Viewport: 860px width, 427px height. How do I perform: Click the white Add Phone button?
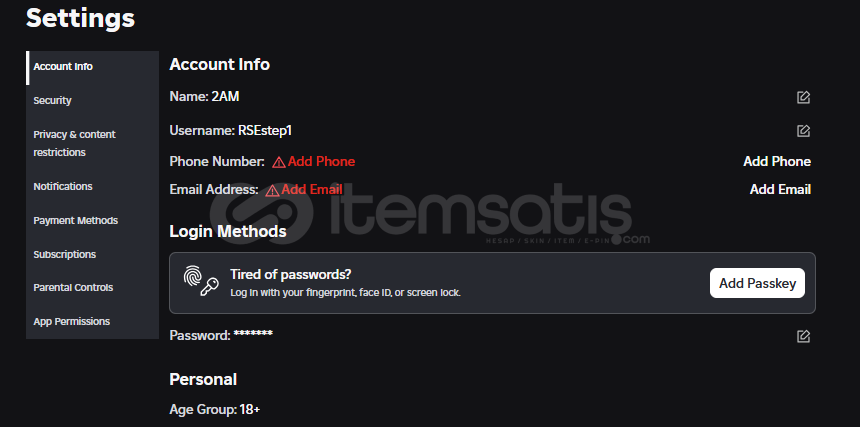point(777,162)
